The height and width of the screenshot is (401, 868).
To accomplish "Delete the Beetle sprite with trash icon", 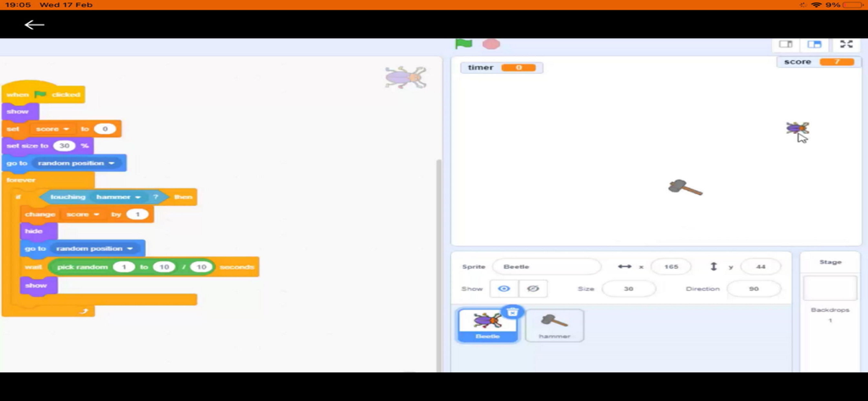I will click(513, 312).
